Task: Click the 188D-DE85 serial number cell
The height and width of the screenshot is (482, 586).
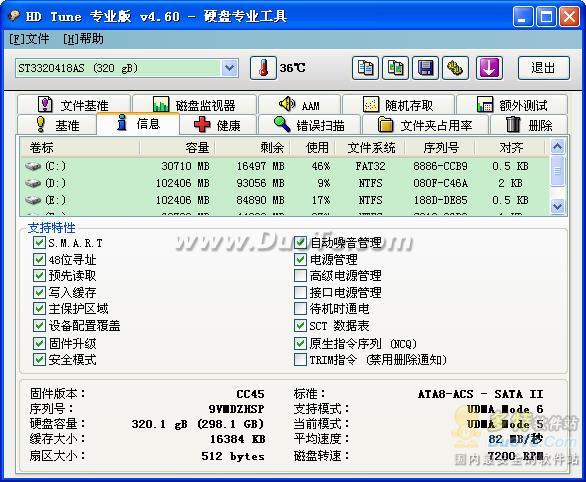Action: pos(440,200)
